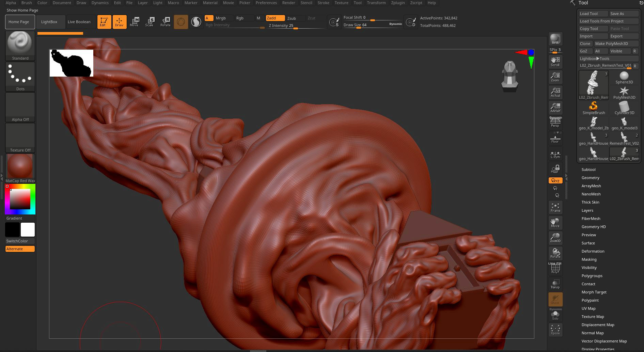Click the white secondary color swatch

click(x=28, y=229)
